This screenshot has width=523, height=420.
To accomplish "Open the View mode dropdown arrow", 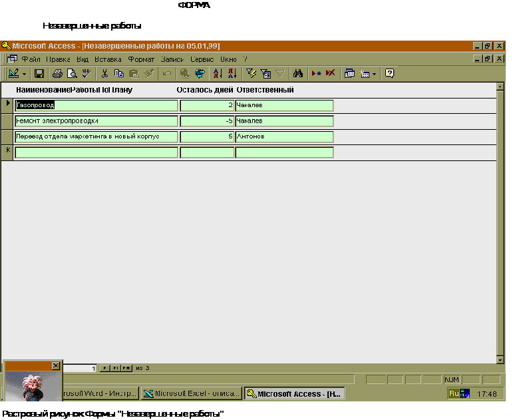I will pos(25,74).
